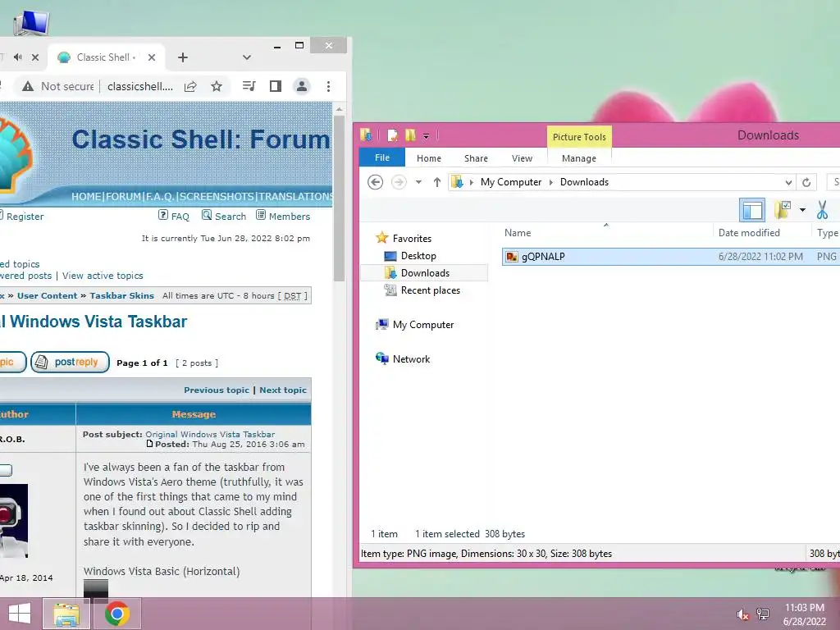Open Chrome profile avatar
This screenshot has width=840, height=630.
pyautogui.click(x=302, y=86)
